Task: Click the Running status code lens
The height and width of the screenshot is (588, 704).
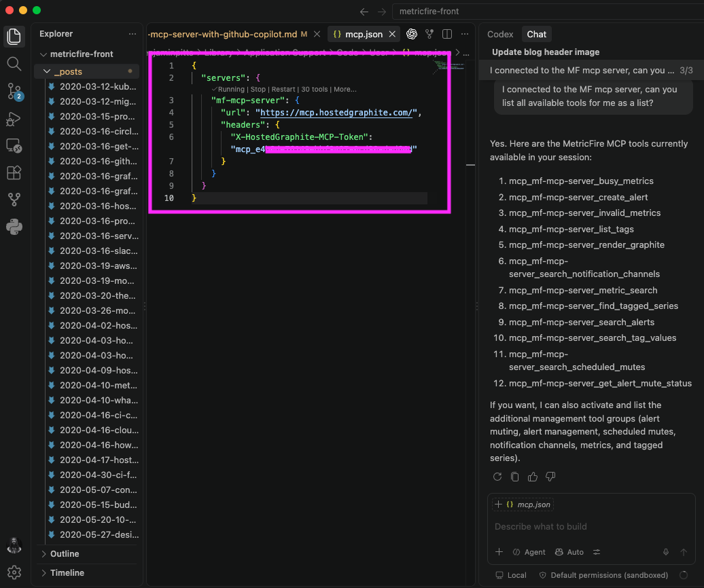Action: click(228, 89)
